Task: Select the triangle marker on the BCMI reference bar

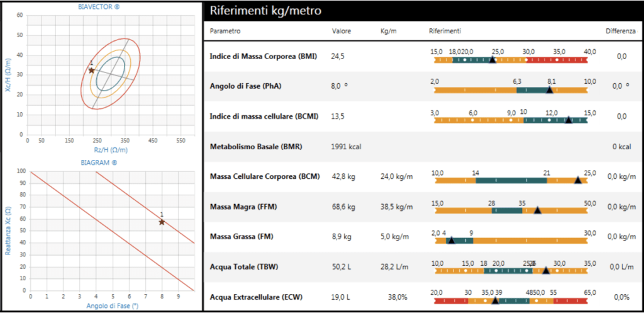Action: click(x=569, y=120)
